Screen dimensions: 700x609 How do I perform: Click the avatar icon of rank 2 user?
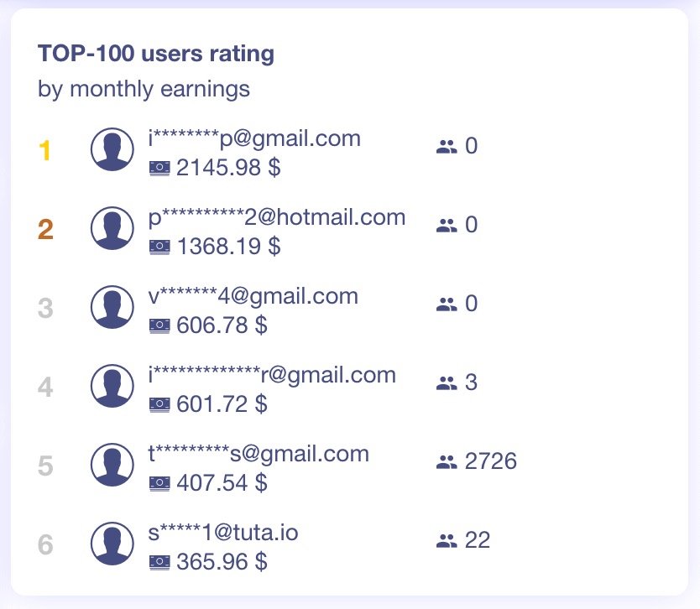pyautogui.click(x=112, y=228)
